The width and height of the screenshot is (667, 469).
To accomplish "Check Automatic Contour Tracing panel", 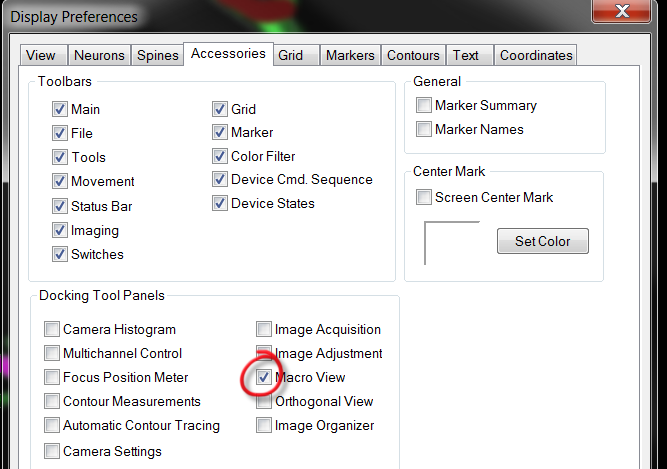I will [52, 425].
